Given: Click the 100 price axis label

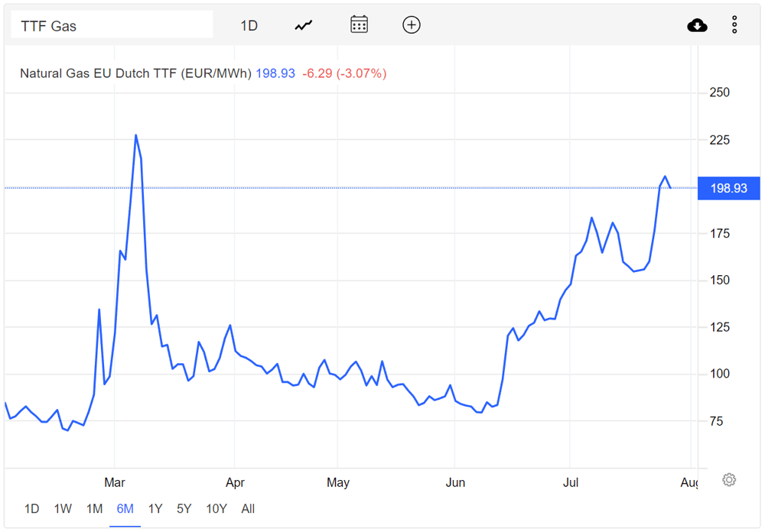Looking at the screenshot, I should [719, 374].
